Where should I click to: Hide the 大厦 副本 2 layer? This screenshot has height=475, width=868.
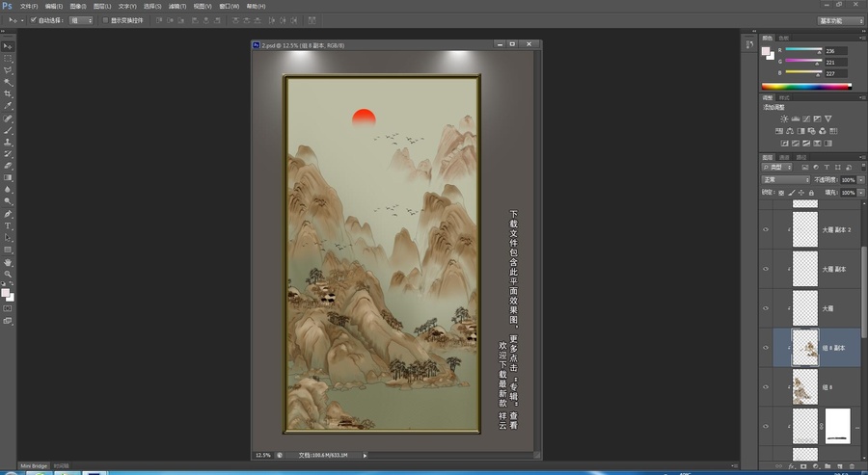[x=766, y=229]
